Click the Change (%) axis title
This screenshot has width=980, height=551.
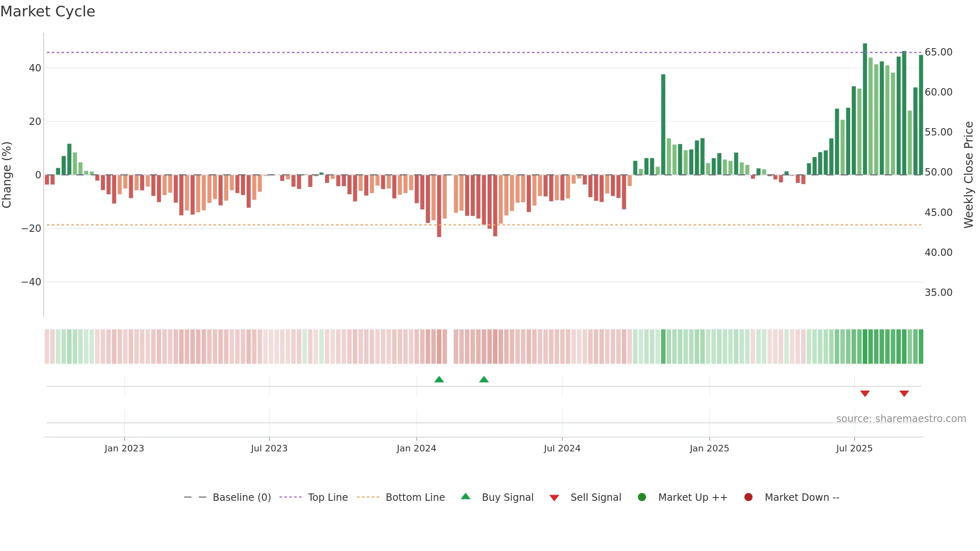click(7, 175)
